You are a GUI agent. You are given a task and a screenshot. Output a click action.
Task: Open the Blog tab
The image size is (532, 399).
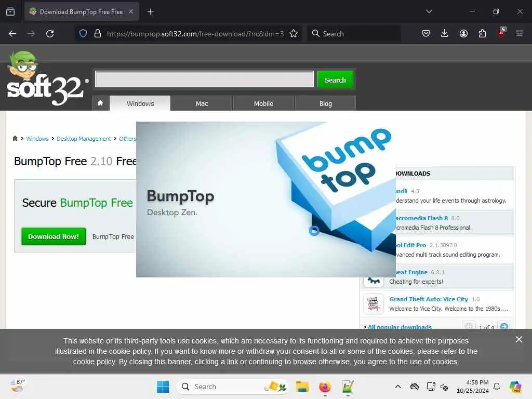[x=325, y=103]
